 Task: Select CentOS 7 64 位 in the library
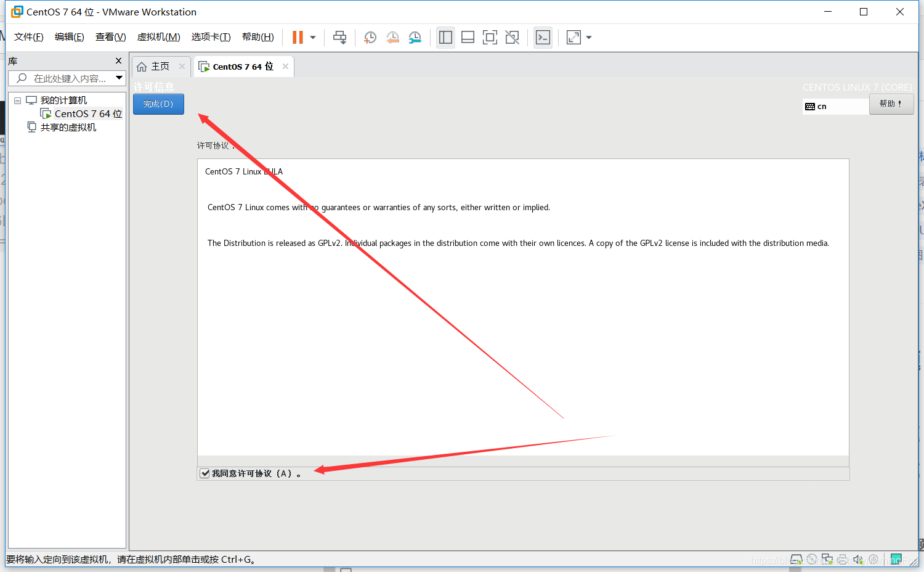pos(88,114)
